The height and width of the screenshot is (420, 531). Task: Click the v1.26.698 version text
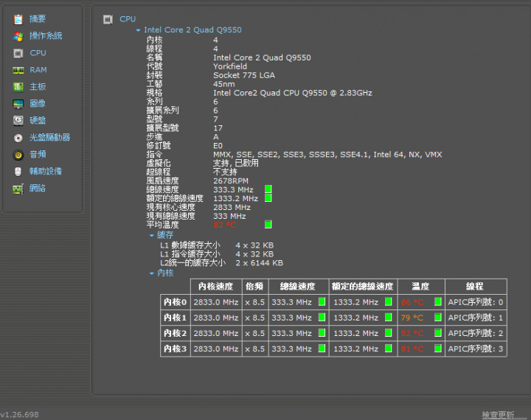coord(19,415)
